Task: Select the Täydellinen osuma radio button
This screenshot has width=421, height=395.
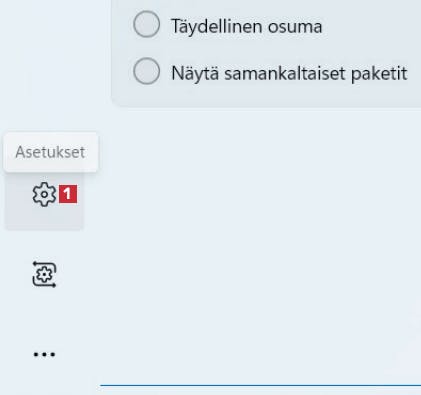Action: click(x=146, y=24)
